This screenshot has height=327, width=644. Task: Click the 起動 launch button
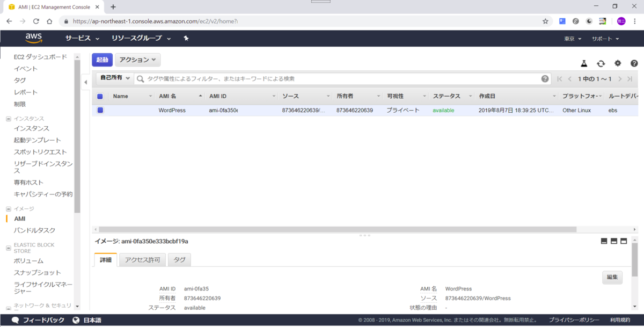tap(102, 60)
